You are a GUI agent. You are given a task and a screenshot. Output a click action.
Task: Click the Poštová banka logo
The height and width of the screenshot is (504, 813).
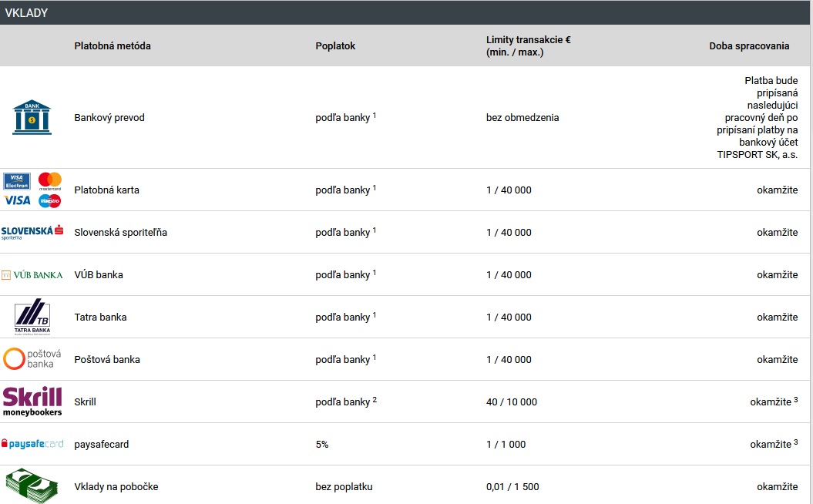[32, 359]
